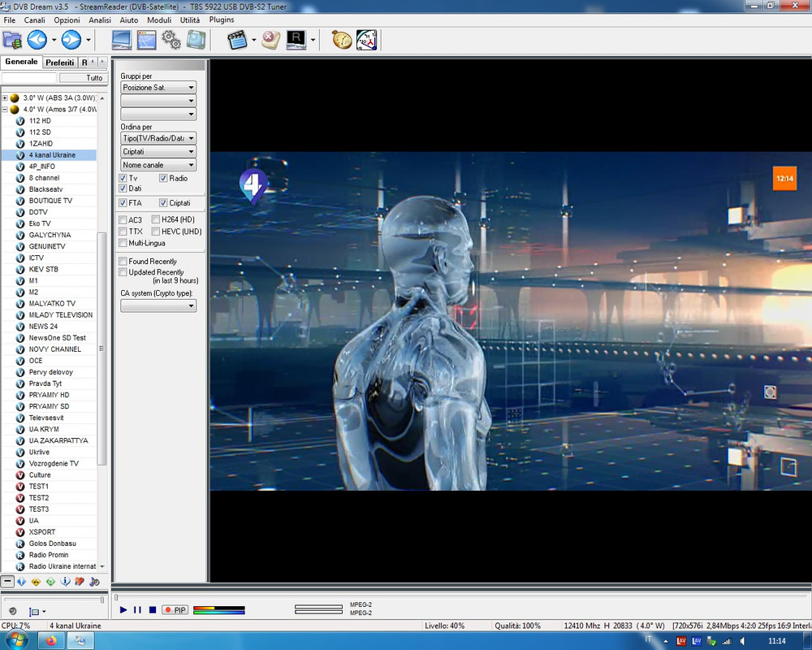Click the music note icon below channel list
The width and height of the screenshot is (812, 650).
click(x=94, y=582)
